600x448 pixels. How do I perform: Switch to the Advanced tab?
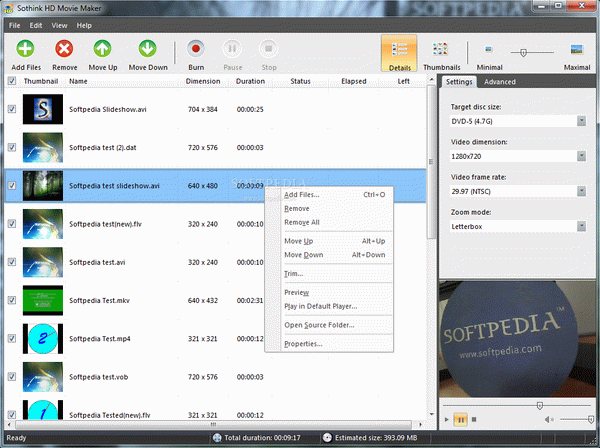pos(500,82)
